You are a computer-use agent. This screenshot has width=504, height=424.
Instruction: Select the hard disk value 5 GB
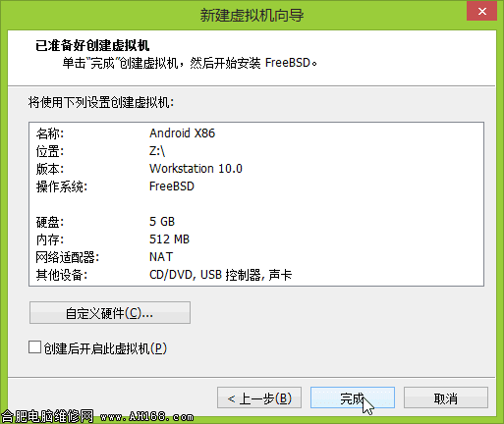[x=162, y=222]
